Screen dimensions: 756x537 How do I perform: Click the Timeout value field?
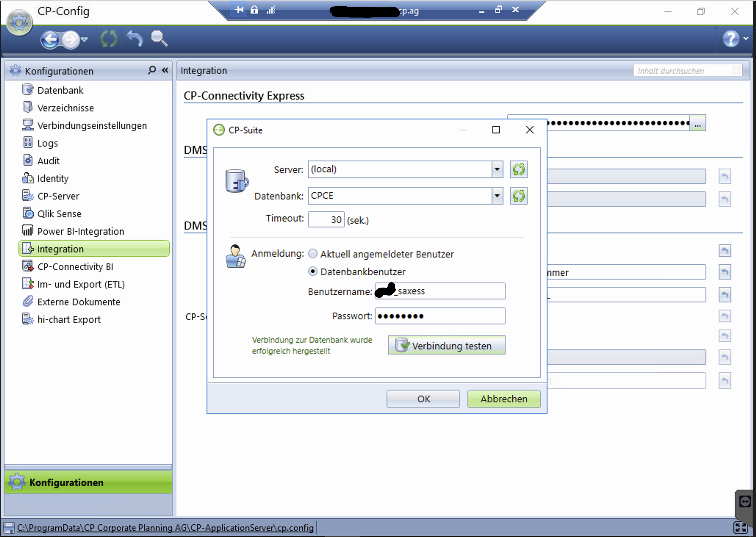click(326, 219)
